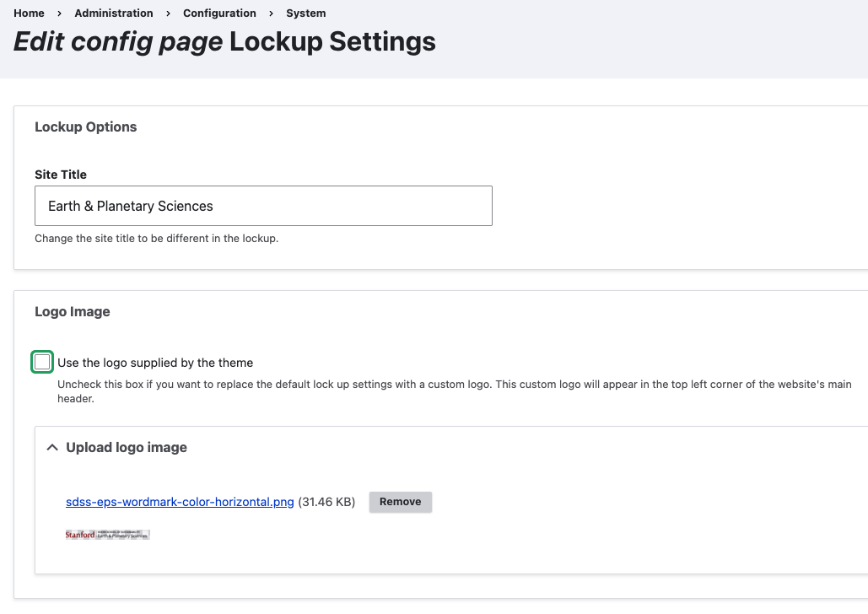The image size is (868, 614).
Task: Click the Lockup Options section heading
Action: [x=85, y=127]
